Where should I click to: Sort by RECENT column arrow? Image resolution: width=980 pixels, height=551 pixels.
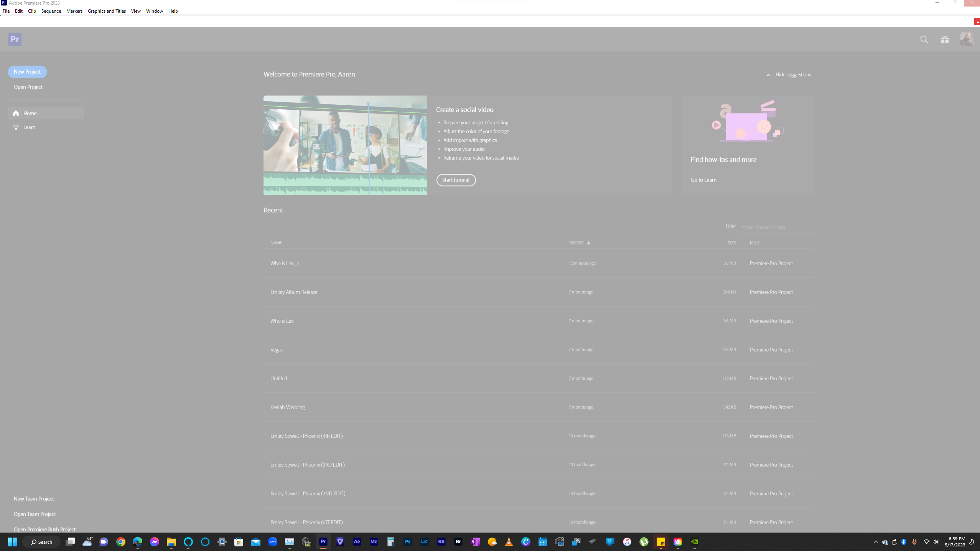point(588,243)
